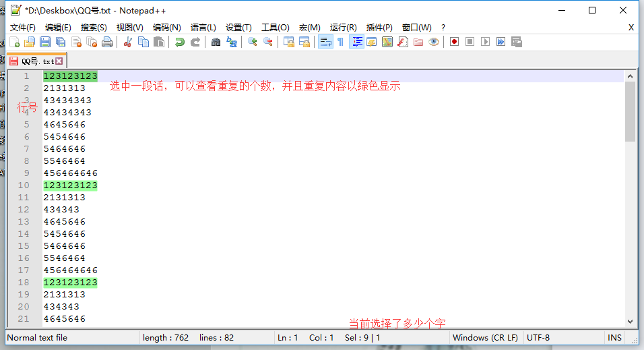The height and width of the screenshot is (350, 644).
Task: Toggle word wrap in the toolbar
Action: coord(325,42)
